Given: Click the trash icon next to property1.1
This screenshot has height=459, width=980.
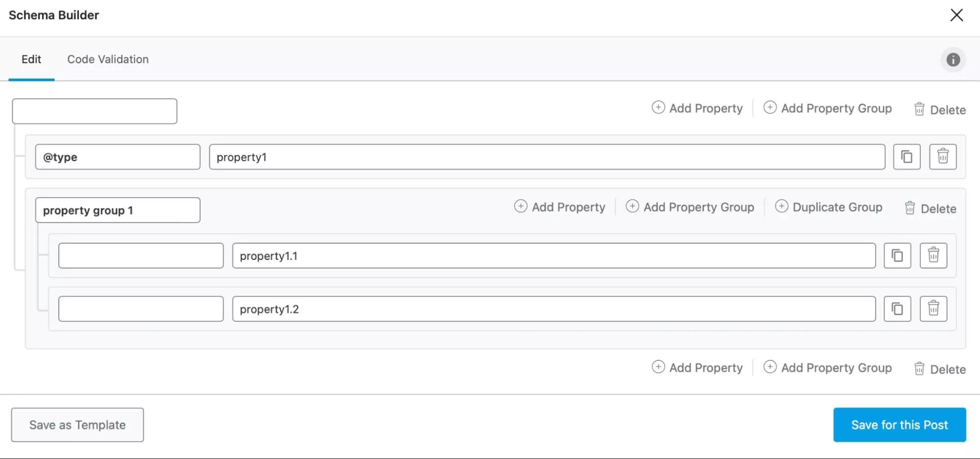Looking at the screenshot, I should click(933, 255).
